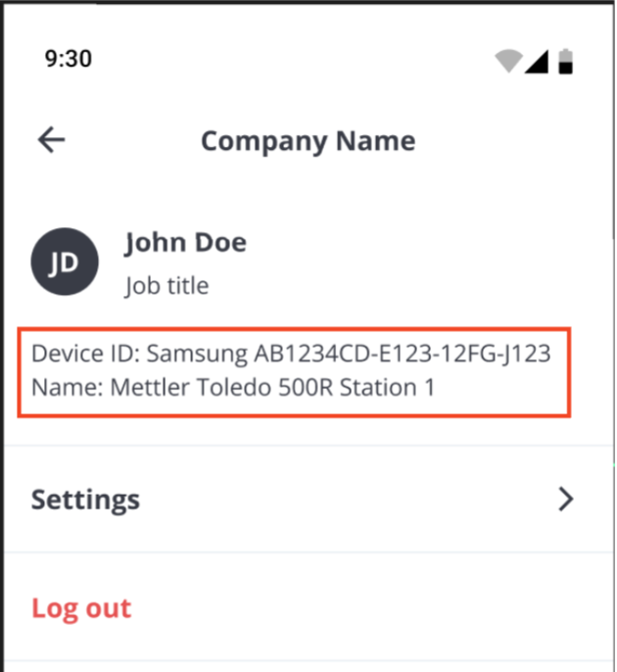Tap the back arrow icon
Image resolution: width=617 pixels, height=672 pixels.
point(51,140)
